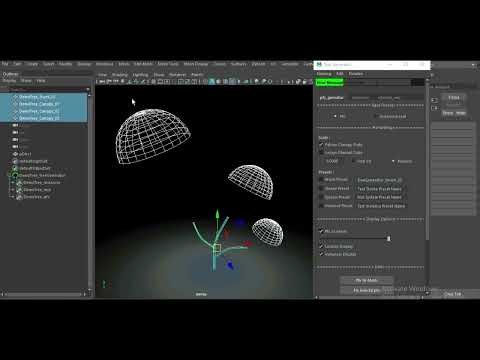Select defaultLightSet in the Outliner

tap(33, 161)
